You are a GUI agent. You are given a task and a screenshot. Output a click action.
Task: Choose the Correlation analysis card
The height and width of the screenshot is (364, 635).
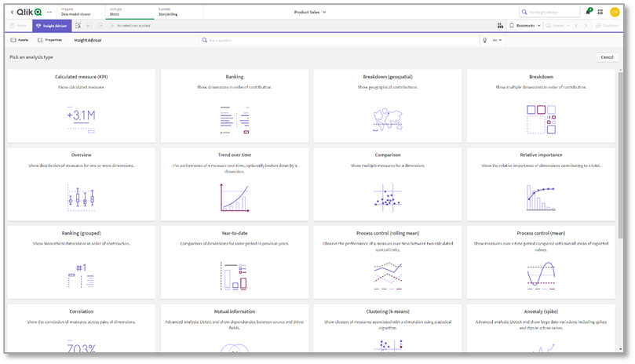(82, 328)
